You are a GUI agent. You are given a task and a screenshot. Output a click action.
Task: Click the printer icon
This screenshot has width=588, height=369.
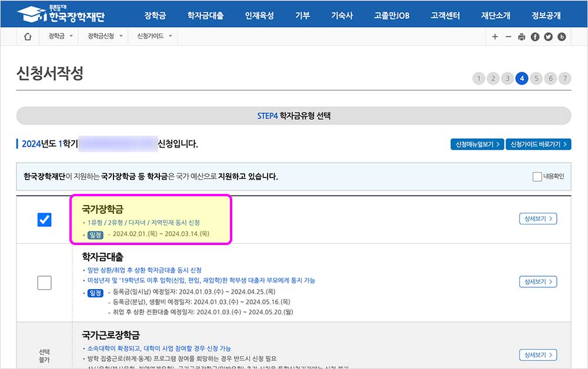[x=522, y=36]
